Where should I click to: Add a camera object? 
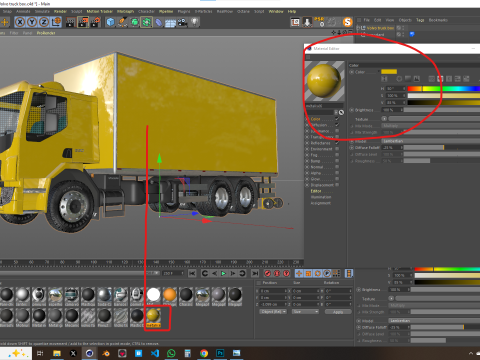point(182,22)
